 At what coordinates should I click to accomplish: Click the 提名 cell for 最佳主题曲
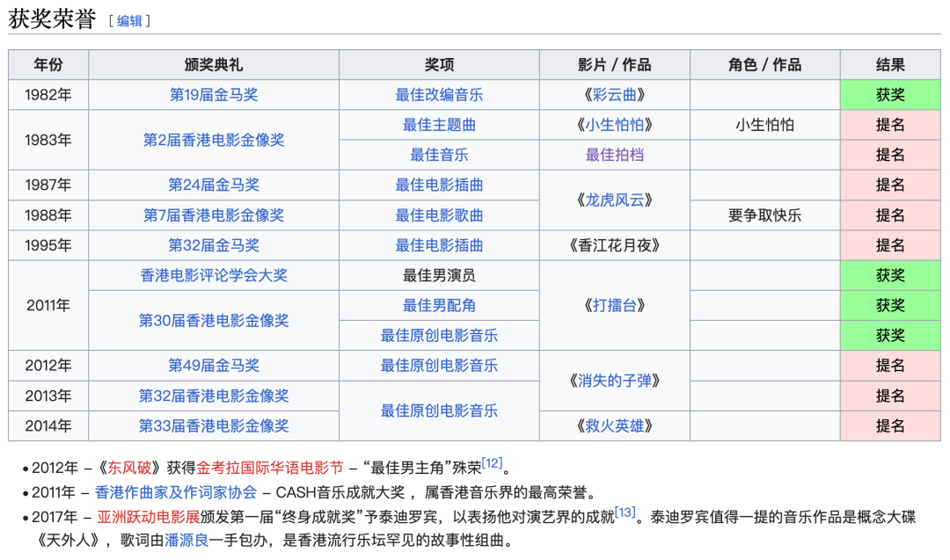890,125
